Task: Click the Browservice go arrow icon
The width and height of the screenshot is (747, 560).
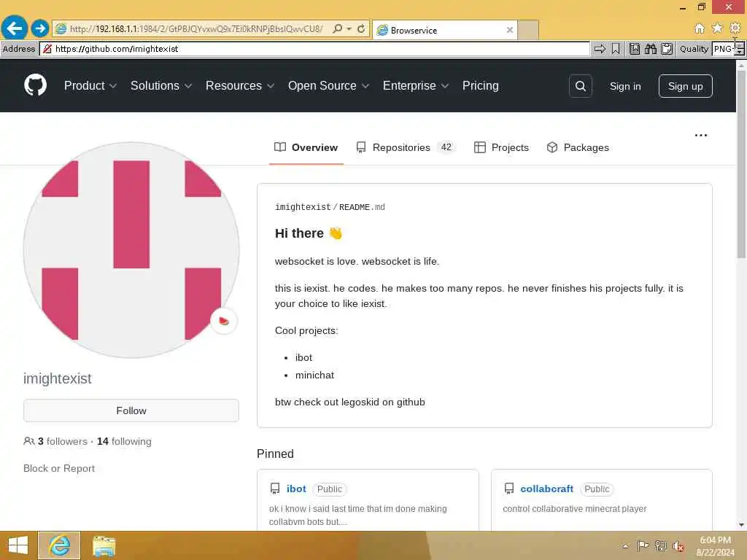Action: coord(600,49)
